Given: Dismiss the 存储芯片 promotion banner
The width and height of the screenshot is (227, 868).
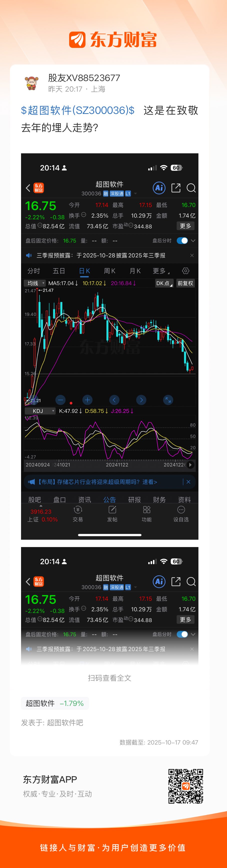Looking at the screenshot, I should [188, 482].
